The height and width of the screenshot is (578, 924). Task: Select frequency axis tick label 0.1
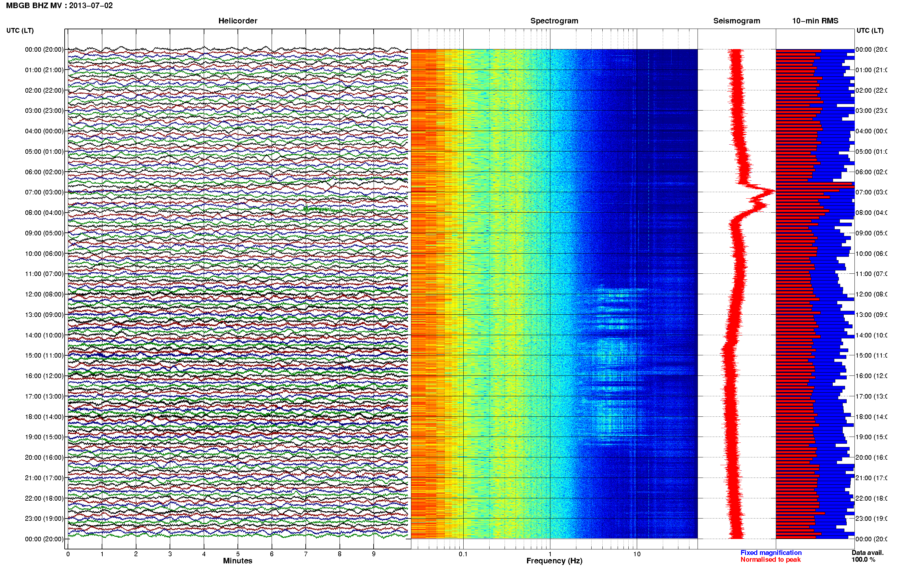(463, 554)
